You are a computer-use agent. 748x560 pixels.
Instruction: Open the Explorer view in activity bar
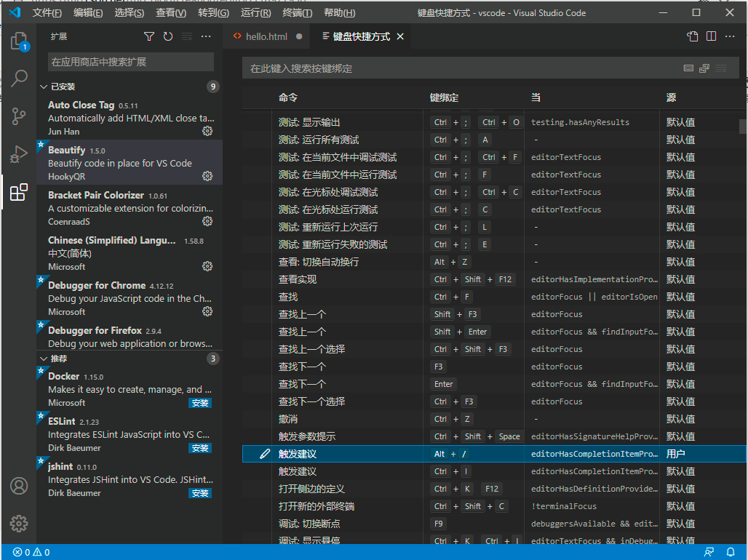19,41
